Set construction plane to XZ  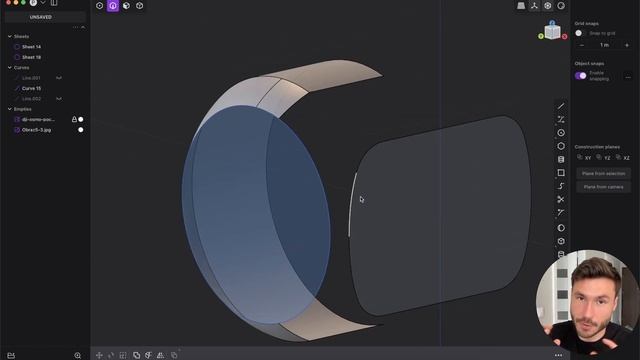(622, 158)
